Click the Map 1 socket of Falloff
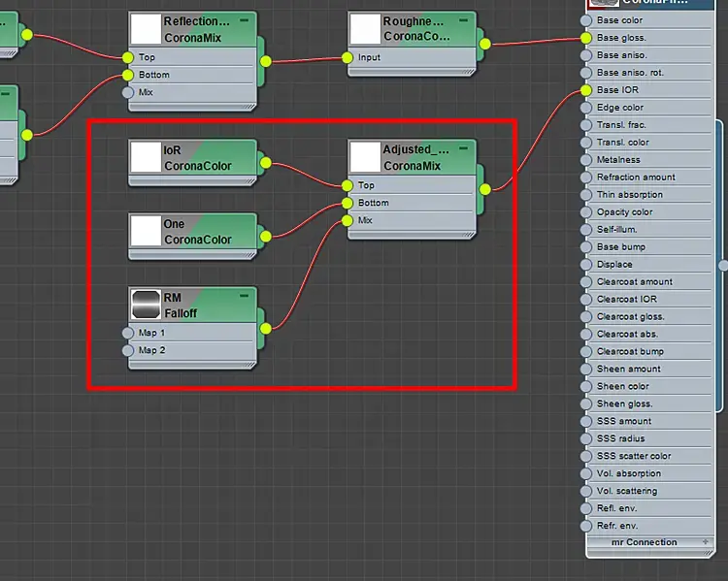 tap(128, 333)
